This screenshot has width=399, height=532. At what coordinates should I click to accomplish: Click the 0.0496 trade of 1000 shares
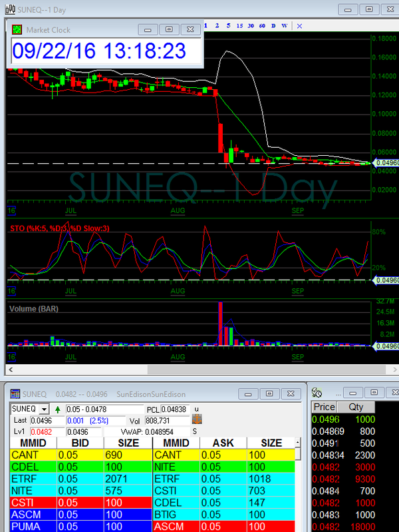click(343, 419)
